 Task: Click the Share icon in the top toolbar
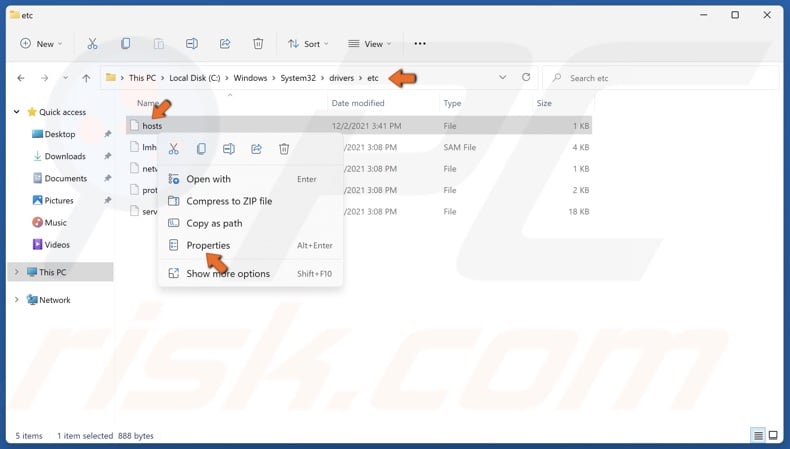(x=225, y=44)
